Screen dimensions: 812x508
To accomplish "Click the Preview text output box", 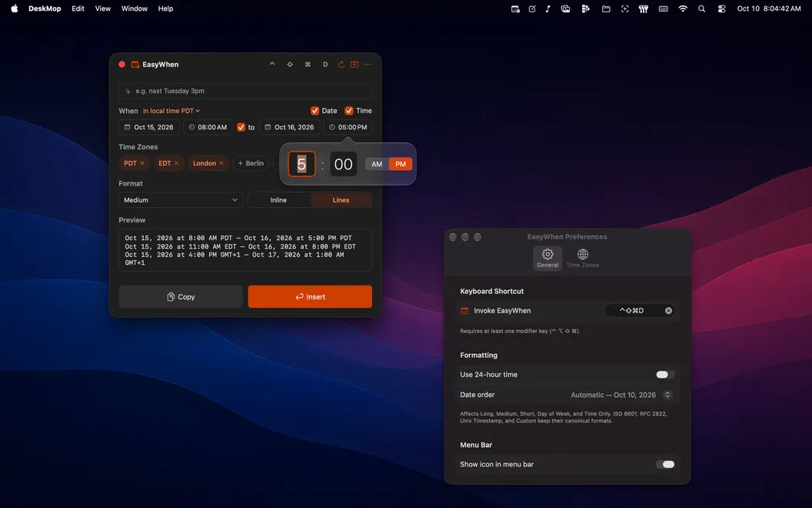I will (245, 250).
